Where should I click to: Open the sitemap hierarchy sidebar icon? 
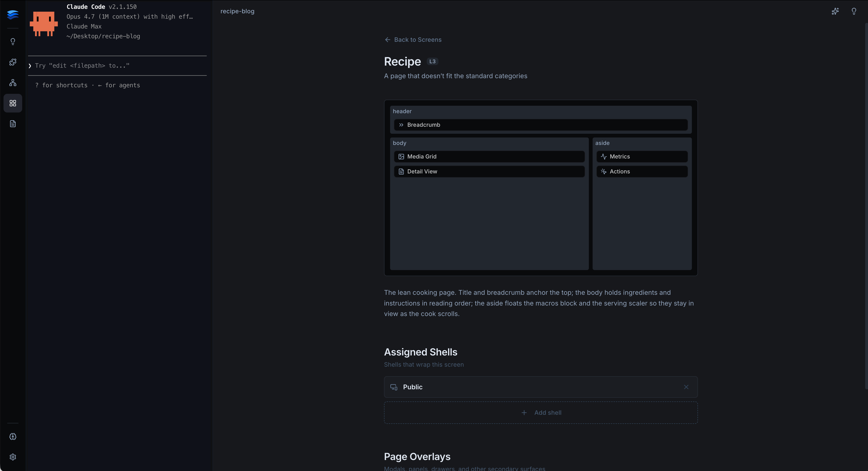tap(13, 82)
